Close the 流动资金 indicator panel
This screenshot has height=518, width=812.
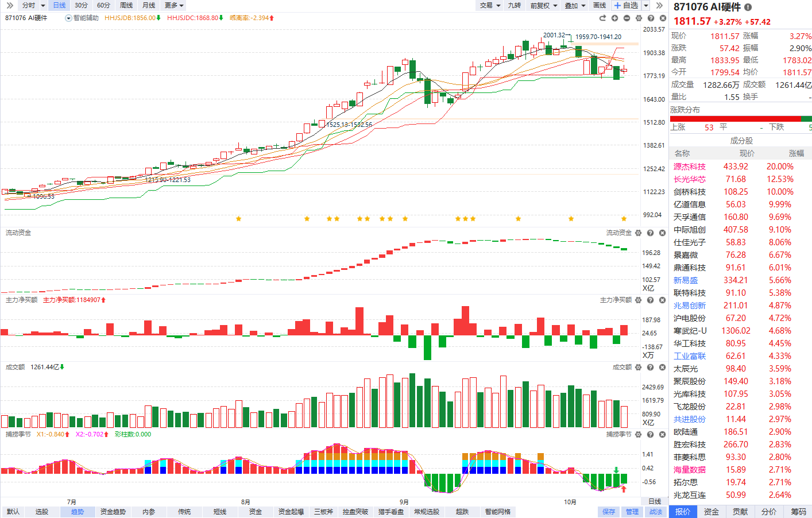click(662, 233)
